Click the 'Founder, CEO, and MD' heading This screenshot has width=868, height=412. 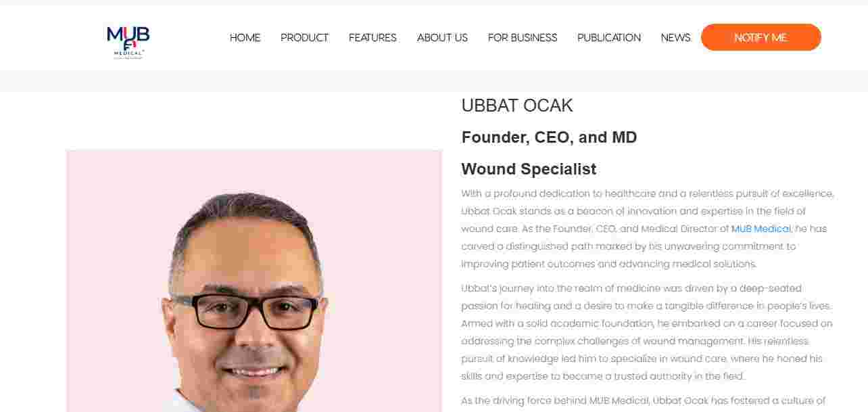pos(549,137)
